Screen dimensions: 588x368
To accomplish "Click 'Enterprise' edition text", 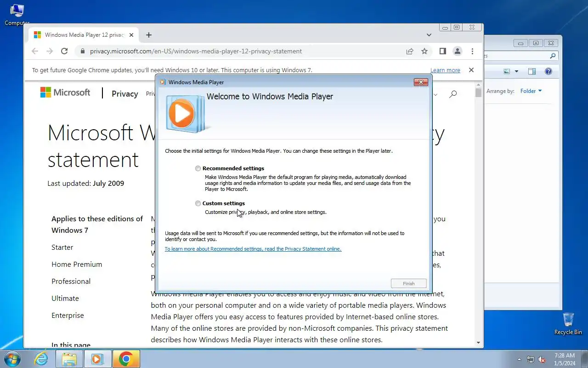I will [68, 316].
